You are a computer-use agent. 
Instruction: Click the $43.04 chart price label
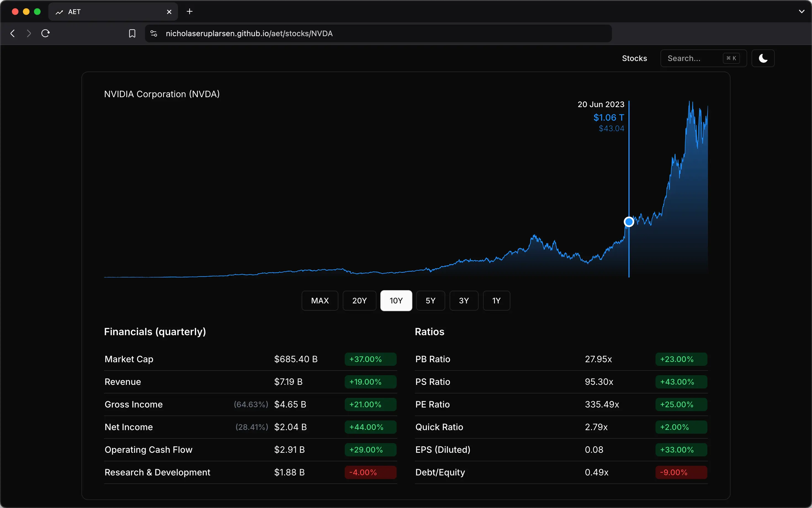tap(612, 128)
